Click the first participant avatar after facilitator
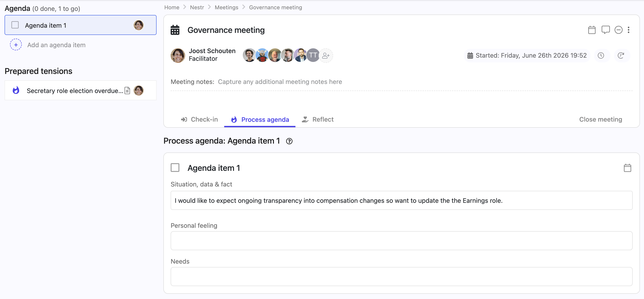The image size is (644, 299). (x=249, y=55)
